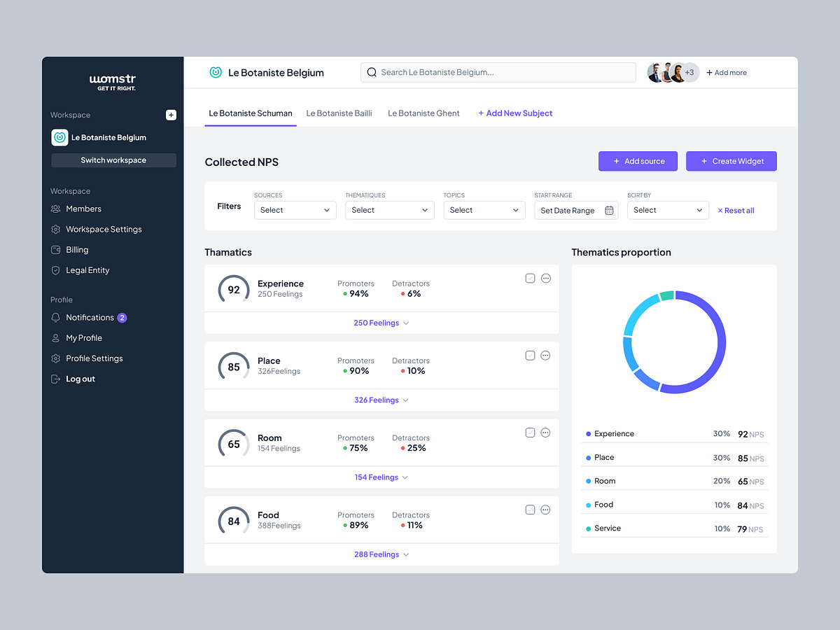The height and width of the screenshot is (630, 840).
Task: Click the Profile Settings gear icon
Action: point(55,358)
